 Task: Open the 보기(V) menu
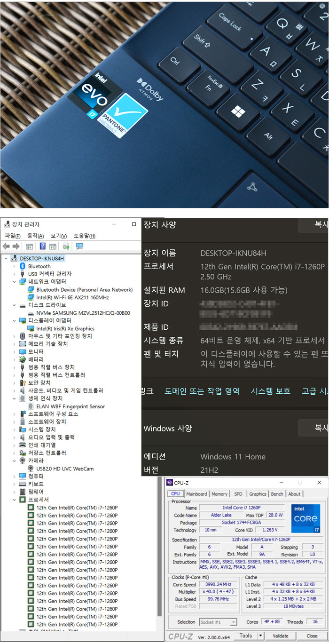[x=59, y=236]
